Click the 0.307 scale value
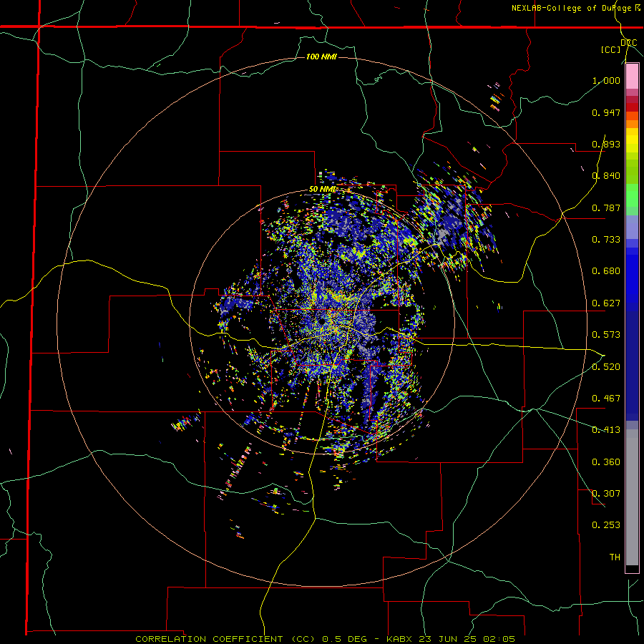644x644 pixels. pyautogui.click(x=606, y=494)
